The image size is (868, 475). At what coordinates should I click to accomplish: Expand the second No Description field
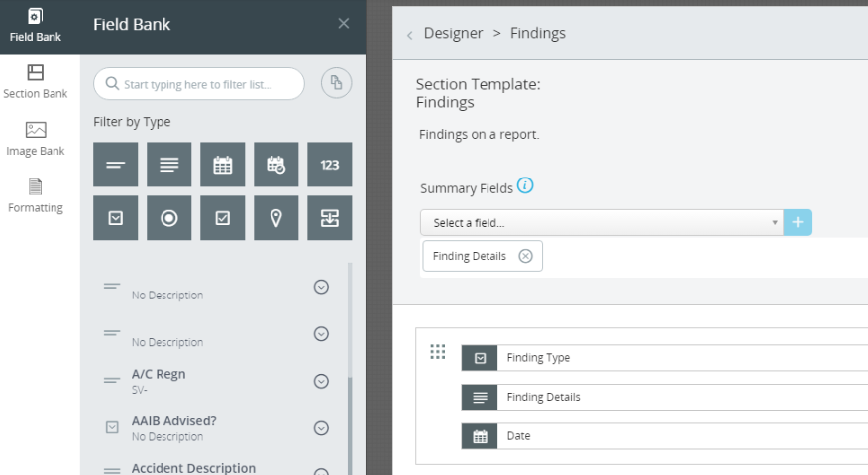pyautogui.click(x=321, y=333)
